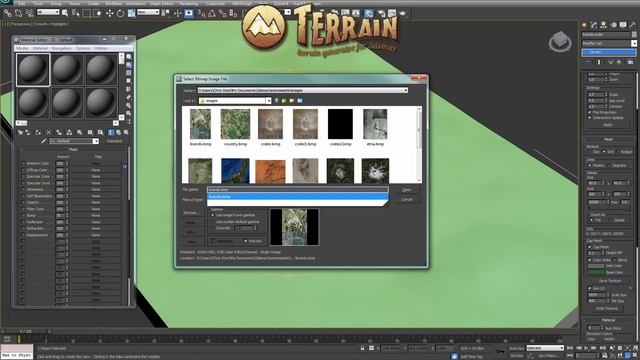Click Open button in bitmap dialog

[407, 190]
